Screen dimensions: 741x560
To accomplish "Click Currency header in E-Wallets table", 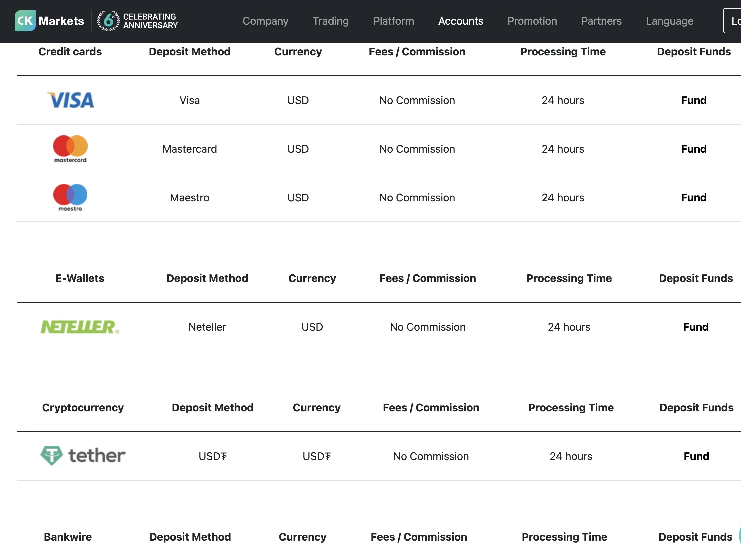I will (x=312, y=278).
